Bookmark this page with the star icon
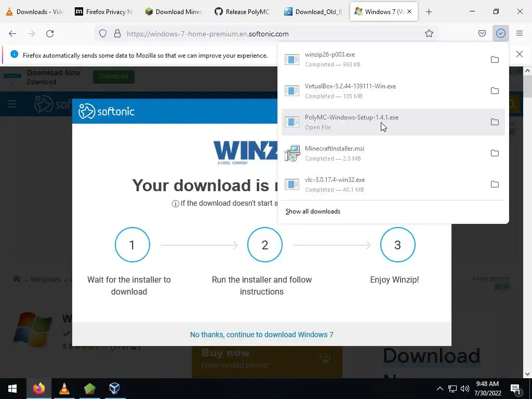Screen dimensions: 532x399 point(429,34)
